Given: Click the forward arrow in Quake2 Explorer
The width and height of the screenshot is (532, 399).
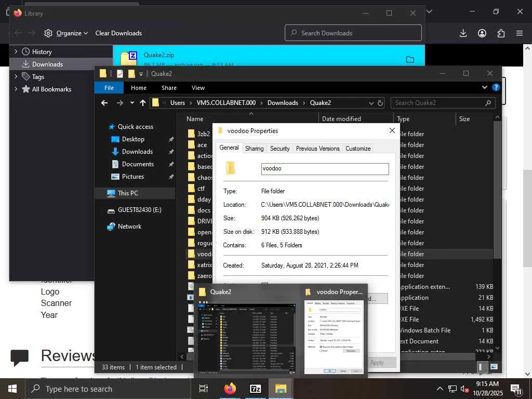Looking at the screenshot, I should [x=120, y=103].
